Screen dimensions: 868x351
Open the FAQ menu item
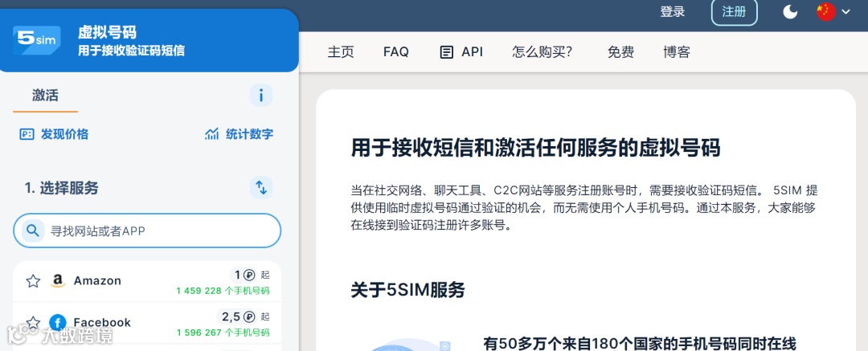pyautogui.click(x=395, y=52)
